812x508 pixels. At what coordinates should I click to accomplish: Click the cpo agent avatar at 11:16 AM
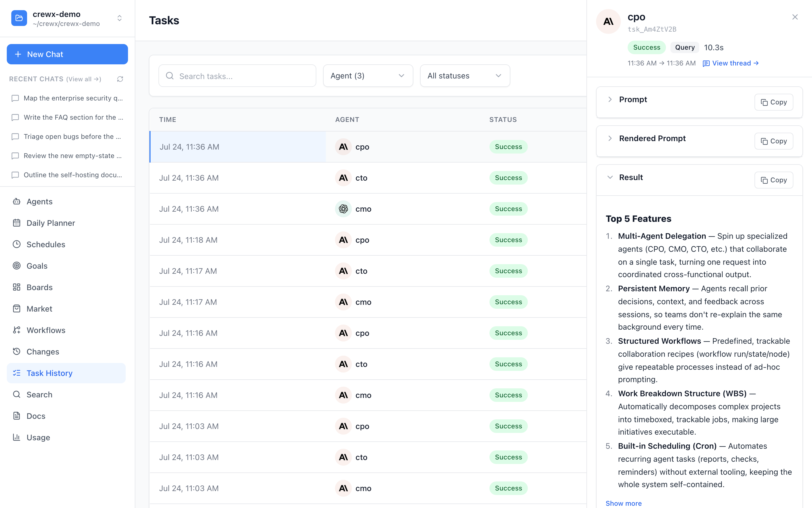coord(343,333)
